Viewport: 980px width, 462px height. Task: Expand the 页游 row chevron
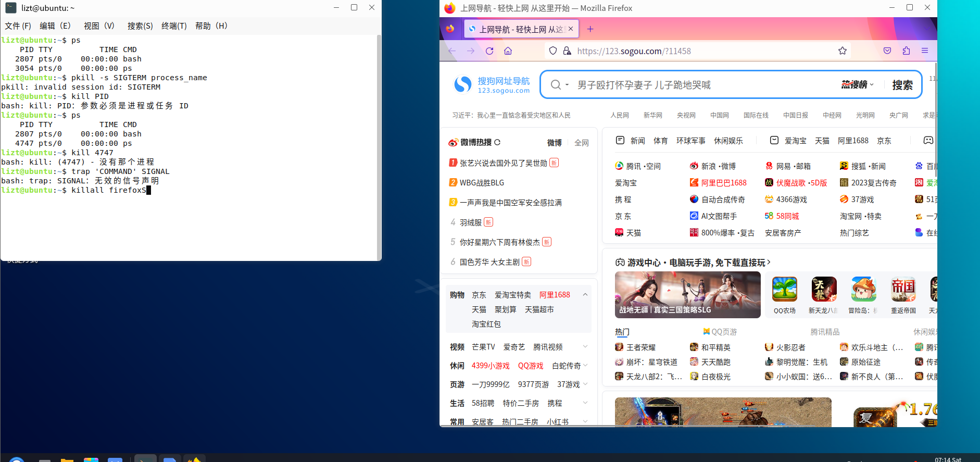[585, 384]
